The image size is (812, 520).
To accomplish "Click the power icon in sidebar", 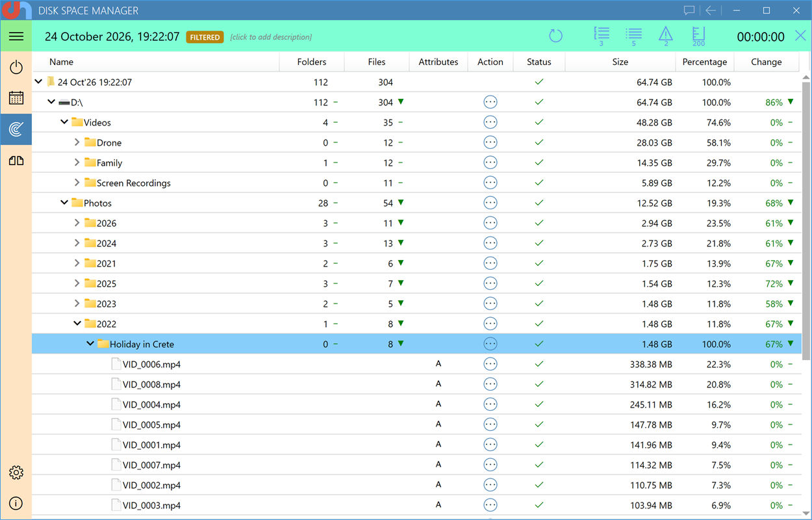I will pyautogui.click(x=16, y=67).
